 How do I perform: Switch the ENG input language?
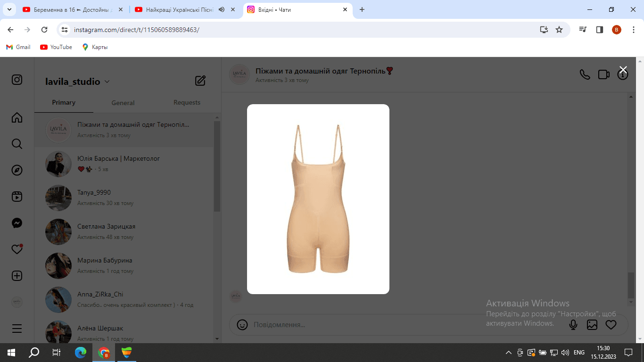pos(579,353)
